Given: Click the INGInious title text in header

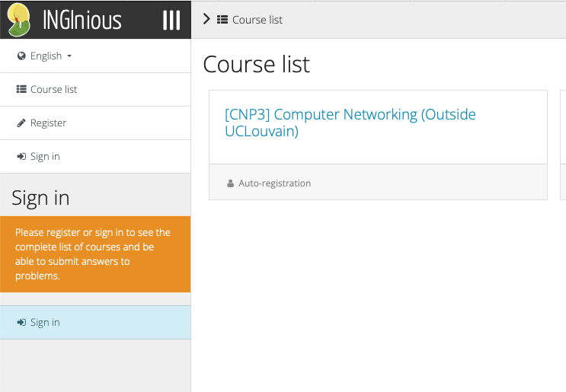Looking at the screenshot, I should (82, 21).
